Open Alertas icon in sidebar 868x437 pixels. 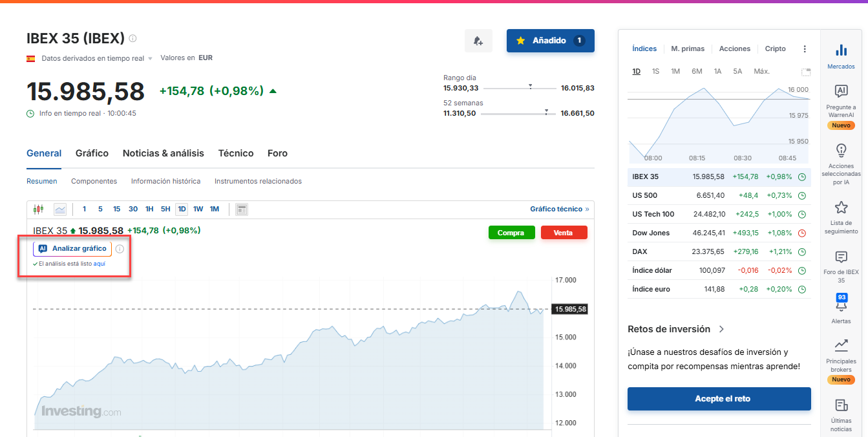[x=841, y=308]
